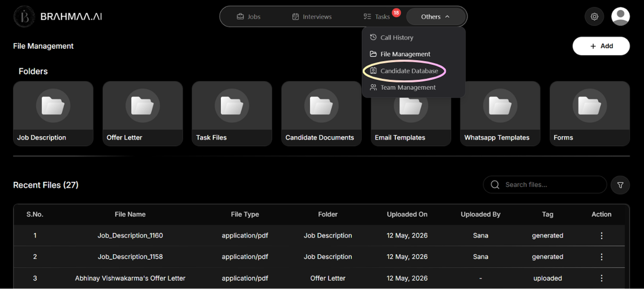The image size is (644, 289).
Task: Click the file name Job_Description_1158
Action: pyautogui.click(x=130, y=257)
